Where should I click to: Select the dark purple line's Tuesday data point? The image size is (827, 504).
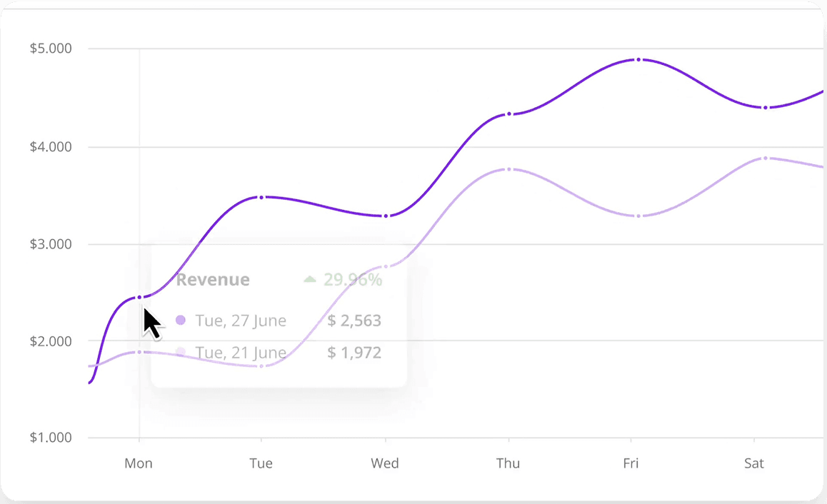coord(261,197)
